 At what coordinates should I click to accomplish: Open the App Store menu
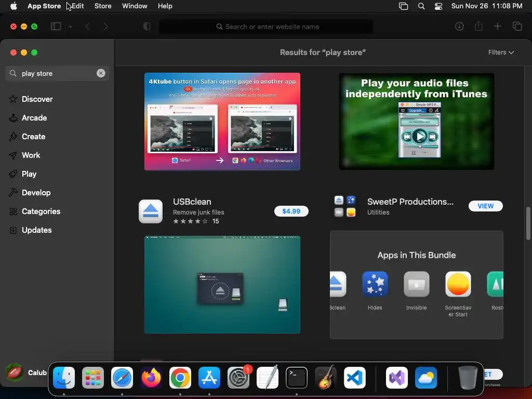pyautogui.click(x=44, y=6)
